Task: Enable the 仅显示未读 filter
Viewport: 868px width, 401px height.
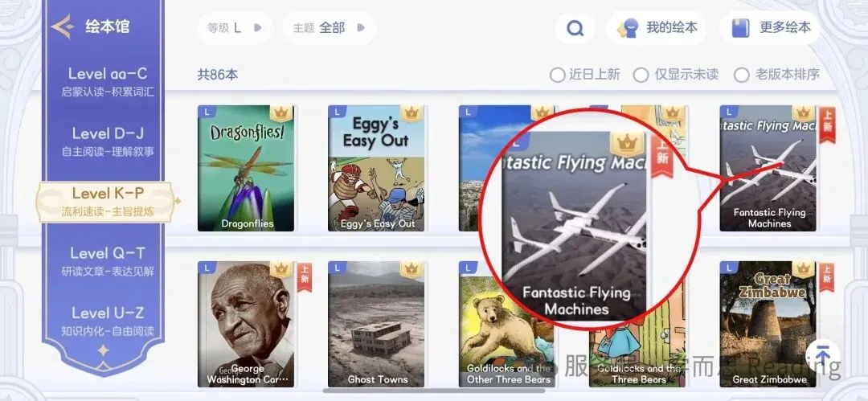Action: coord(676,75)
